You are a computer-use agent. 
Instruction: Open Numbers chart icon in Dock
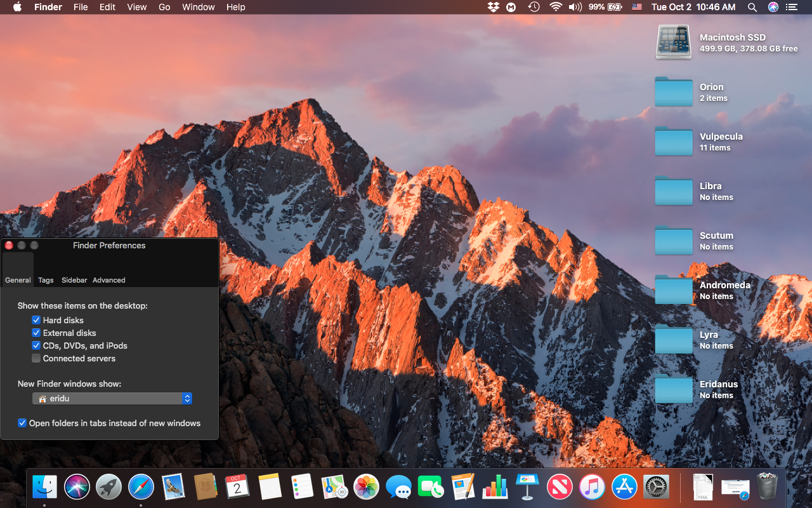click(495, 487)
